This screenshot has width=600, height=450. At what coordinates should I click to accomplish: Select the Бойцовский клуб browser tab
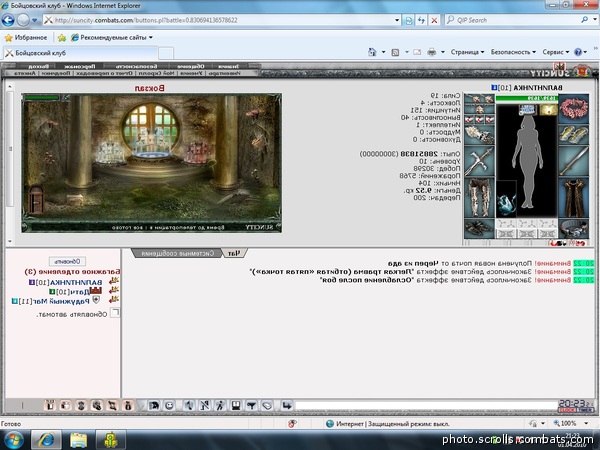click(x=80, y=53)
